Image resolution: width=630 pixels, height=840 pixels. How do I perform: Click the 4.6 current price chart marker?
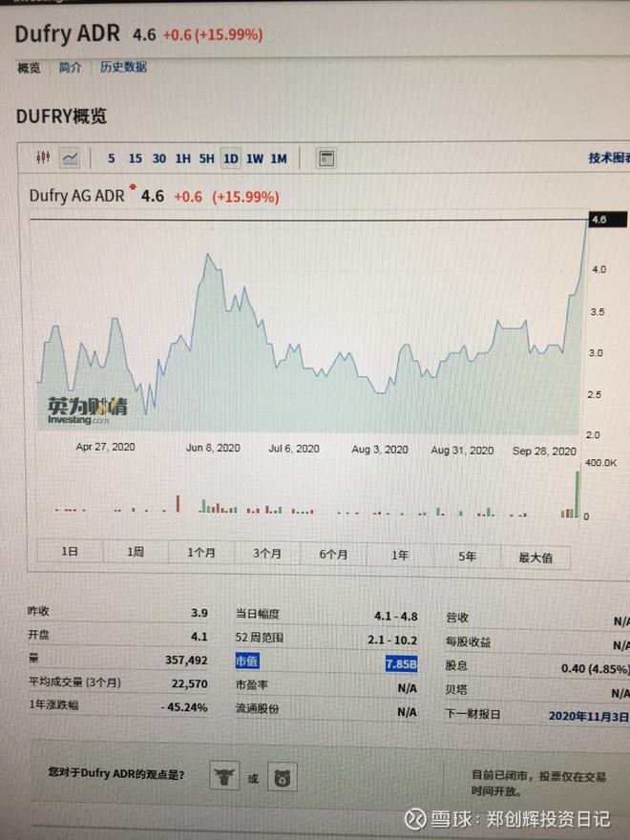[x=607, y=220]
